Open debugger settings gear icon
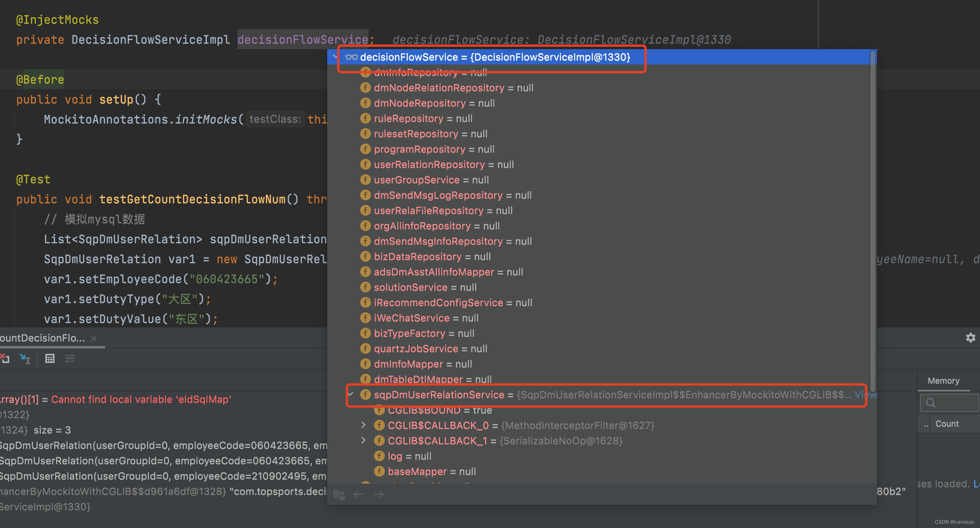Screen dimensions: 980x528 point(970,338)
